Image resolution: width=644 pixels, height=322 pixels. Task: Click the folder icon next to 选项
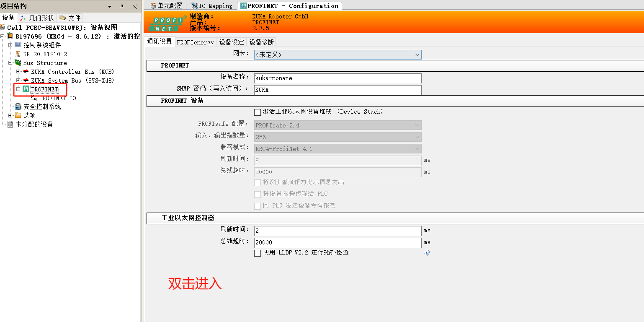pos(18,115)
